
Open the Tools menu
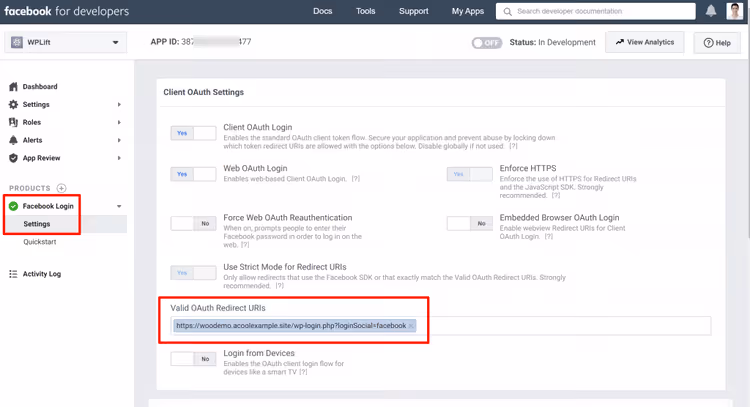pyautogui.click(x=365, y=11)
